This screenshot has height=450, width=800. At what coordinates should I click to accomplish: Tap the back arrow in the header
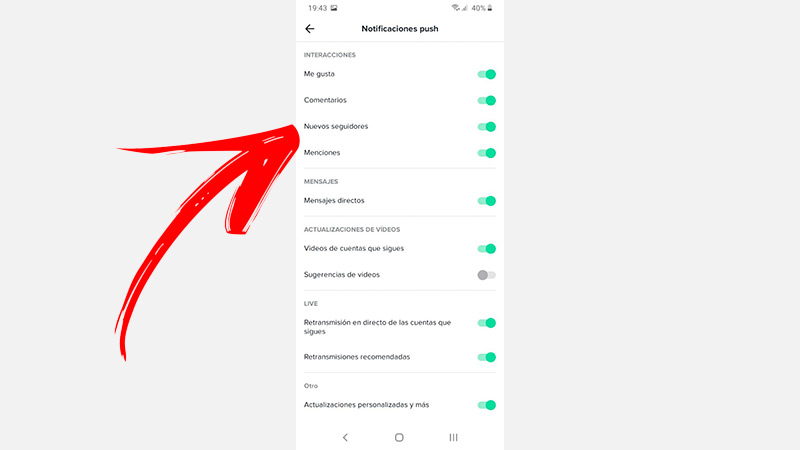pyautogui.click(x=310, y=29)
